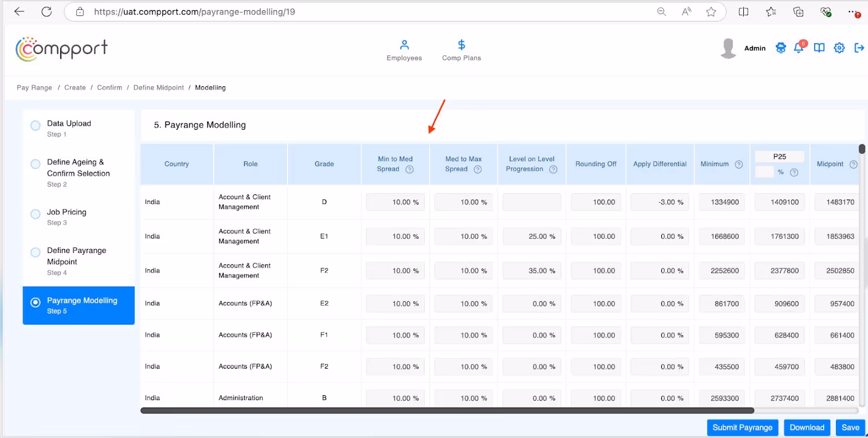Click the P25 percent input in header
The height and width of the screenshot is (438, 868).
point(764,172)
